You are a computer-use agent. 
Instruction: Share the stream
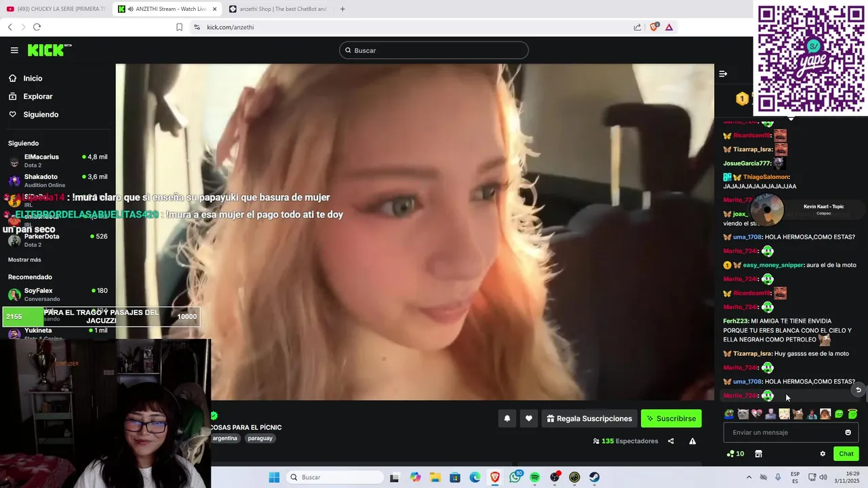[671, 441]
